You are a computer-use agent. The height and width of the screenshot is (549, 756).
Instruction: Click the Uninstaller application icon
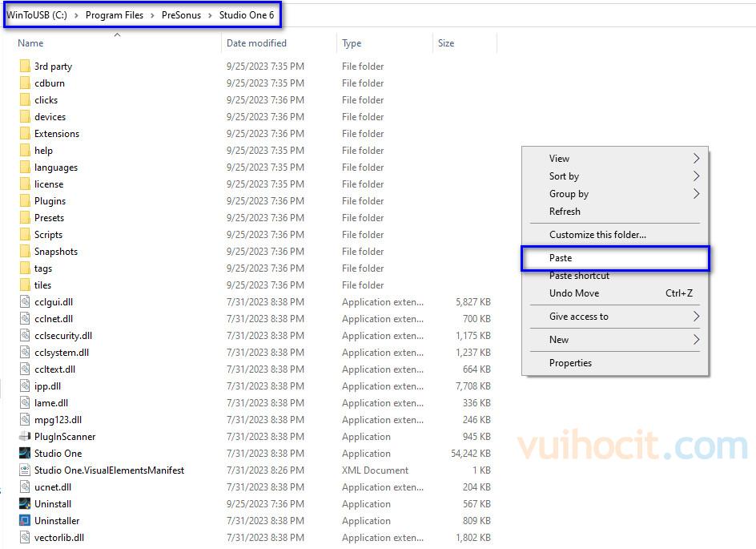[x=25, y=521]
